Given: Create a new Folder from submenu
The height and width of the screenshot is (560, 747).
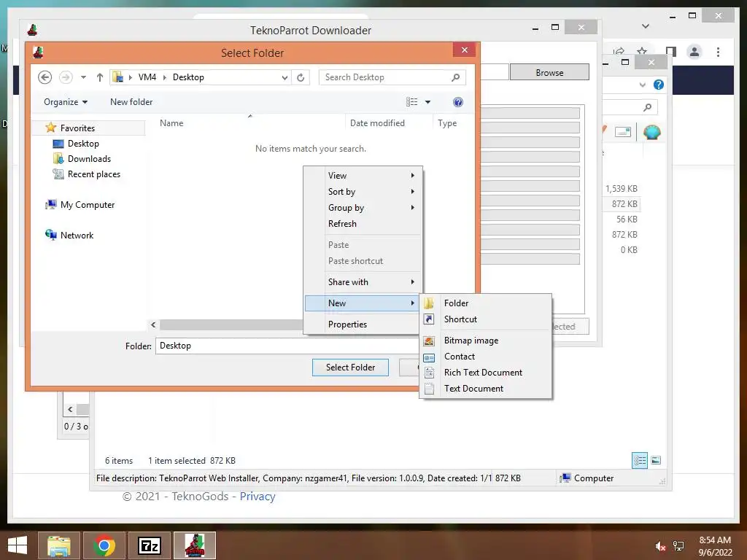Looking at the screenshot, I should [x=486, y=303].
